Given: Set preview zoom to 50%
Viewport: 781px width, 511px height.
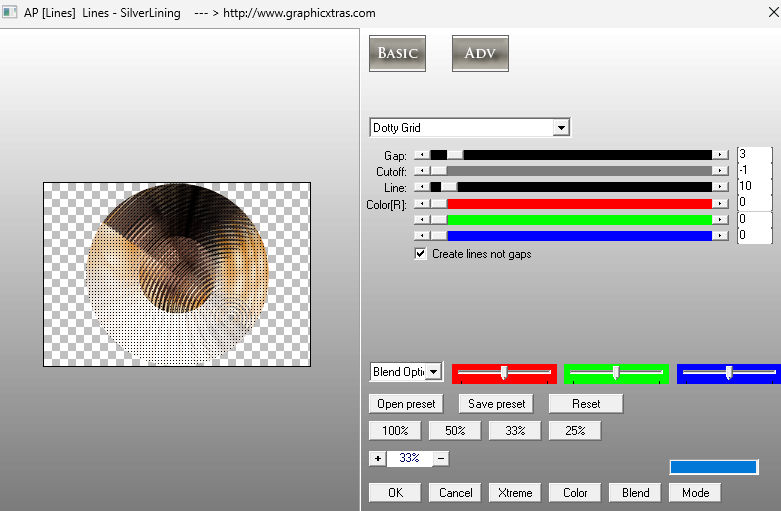Looking at the screenshot, I should click(455, 431).
